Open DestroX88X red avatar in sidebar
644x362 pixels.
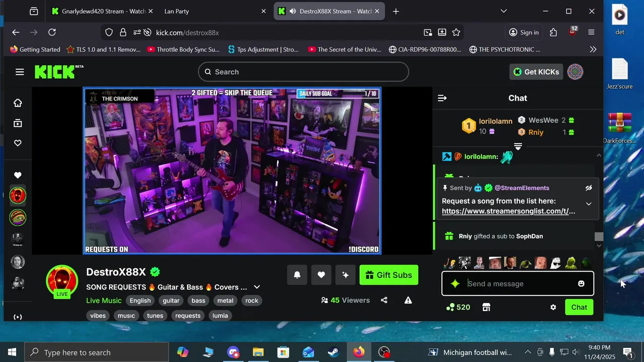[18, 196]
